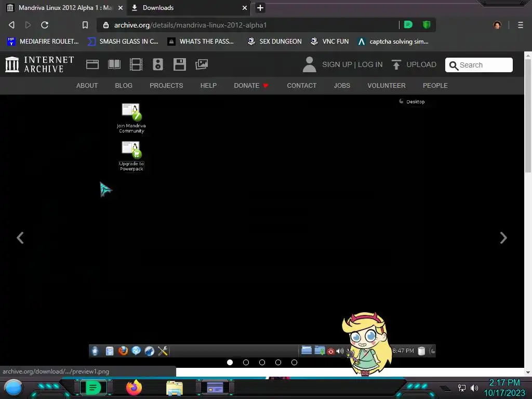Open the green chat extension icon in address bar

(408, 25)
